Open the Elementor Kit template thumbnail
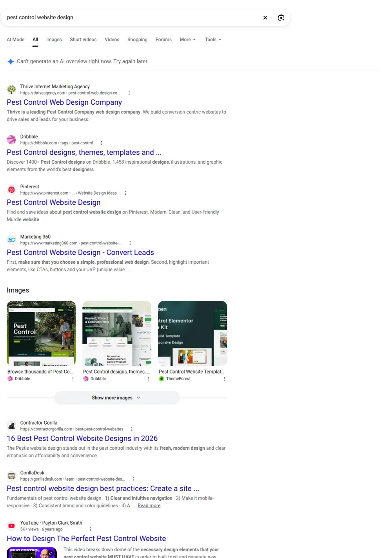This screenshot has height=558, width=392. coord(192,334)
